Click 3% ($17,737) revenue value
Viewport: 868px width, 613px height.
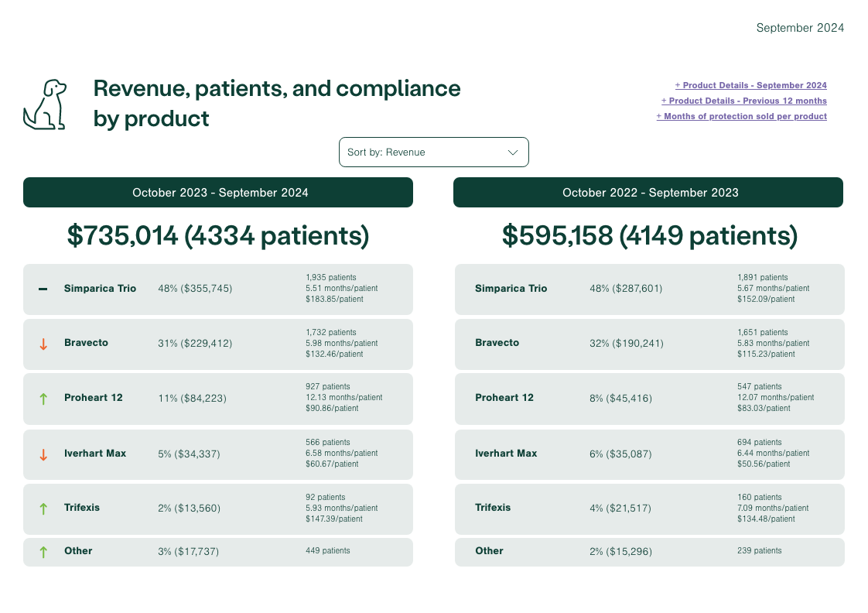[188, 552]
